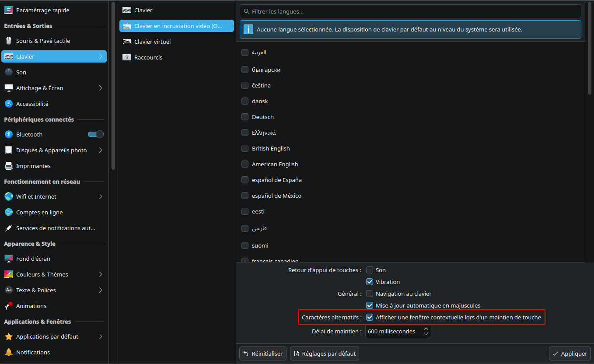Uncheck the Afficher une fenêtre contextuelle checkbox
The width and height of the screenshot is (594, 364).
[x=370, y=317]
